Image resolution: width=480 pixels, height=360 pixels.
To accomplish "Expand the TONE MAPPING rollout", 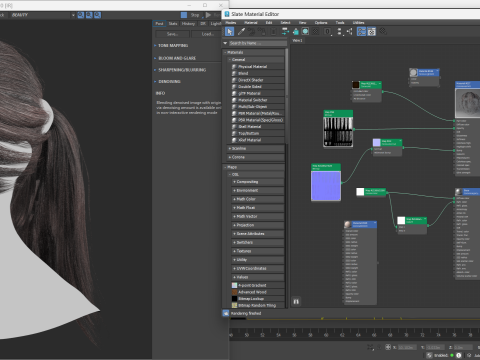I will 173,45.
